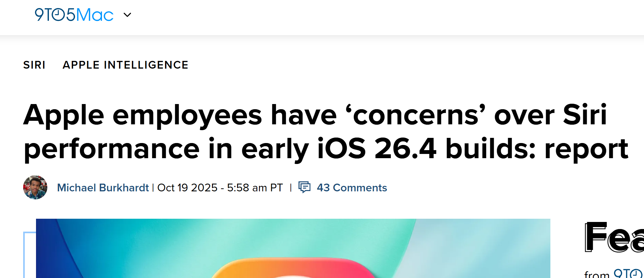644x278 pixels.
Task: Click the "Mac" portion of the site logo
Action: pyautogui.click(x=95, y=15)
